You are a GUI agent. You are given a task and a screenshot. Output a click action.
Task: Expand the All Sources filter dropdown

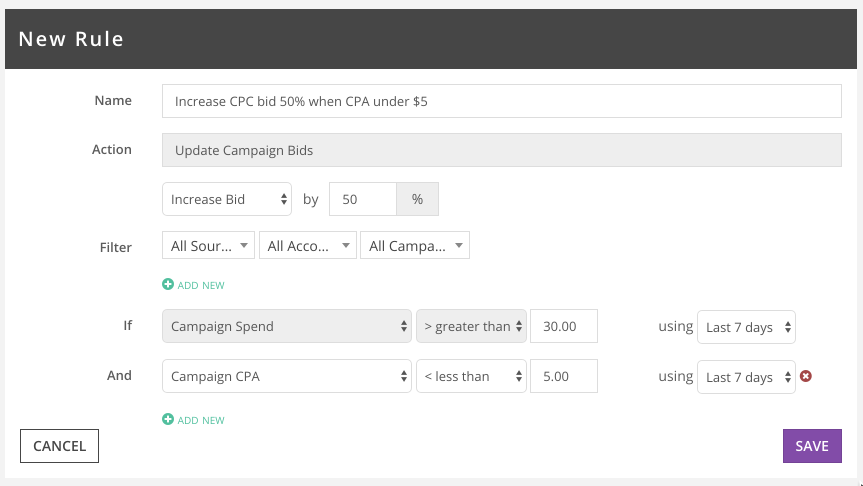coord(208,245)
